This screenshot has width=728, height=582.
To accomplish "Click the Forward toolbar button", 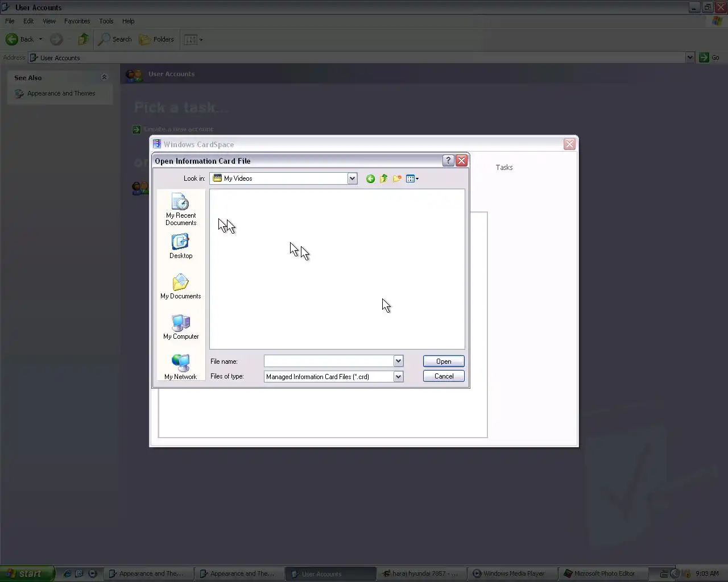I will pos(56,39).
